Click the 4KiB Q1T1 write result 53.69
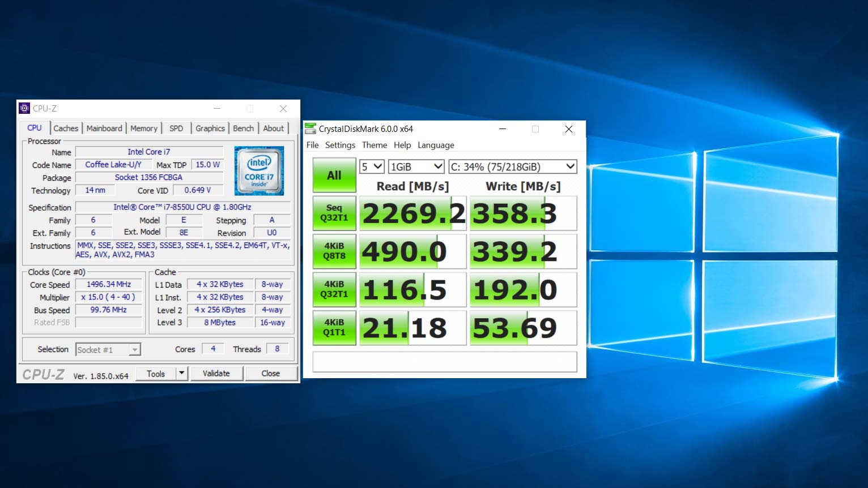868x488 pixels. [x=523, y=328]
